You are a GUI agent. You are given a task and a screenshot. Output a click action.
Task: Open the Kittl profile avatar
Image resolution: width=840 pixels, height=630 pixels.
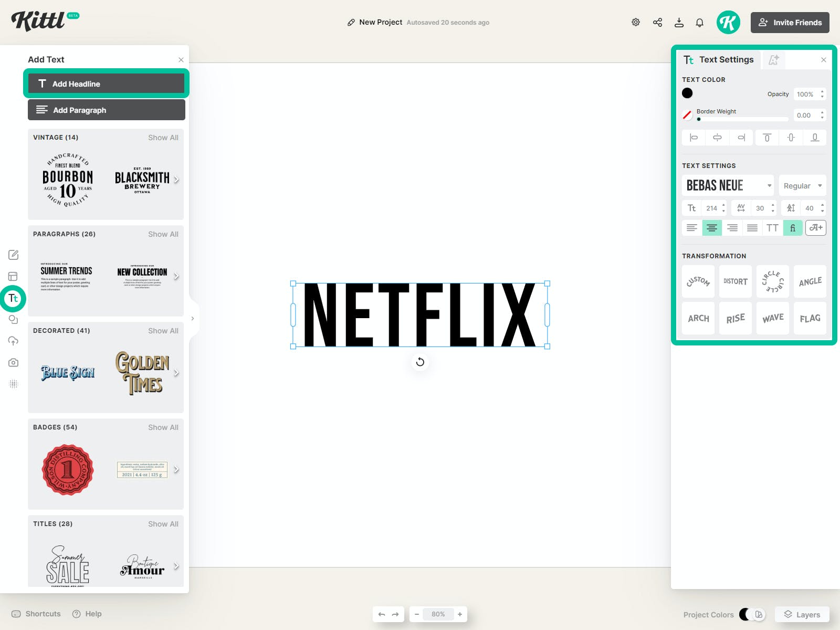click(x=728, y=22)
